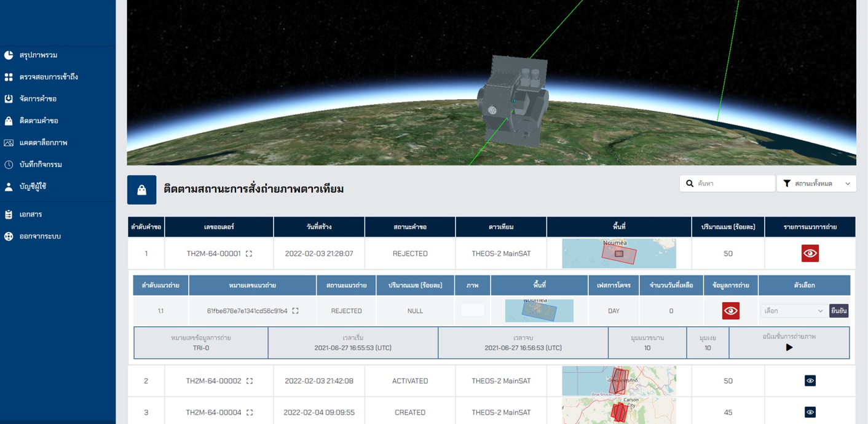The height and width of the screenshot is (424, 868).
Task: Select the บัญชีผู้ใช้ user account icon
Action: point(8,186)
